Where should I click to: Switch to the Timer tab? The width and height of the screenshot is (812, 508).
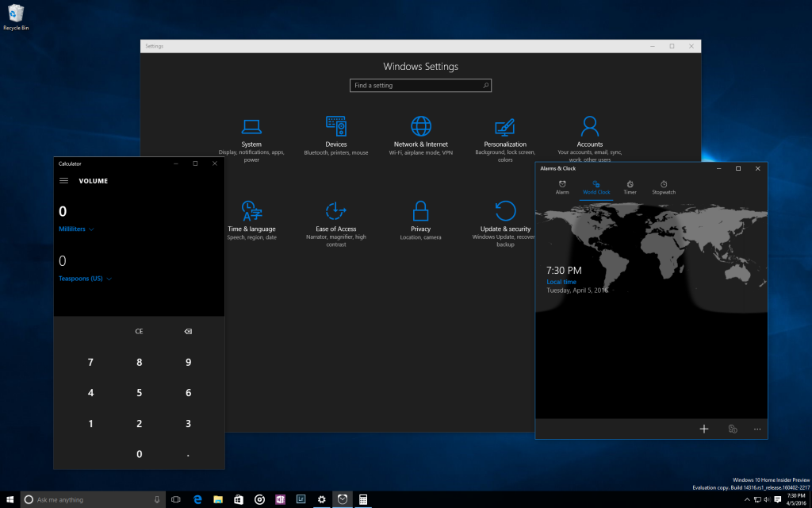[630, 187]
